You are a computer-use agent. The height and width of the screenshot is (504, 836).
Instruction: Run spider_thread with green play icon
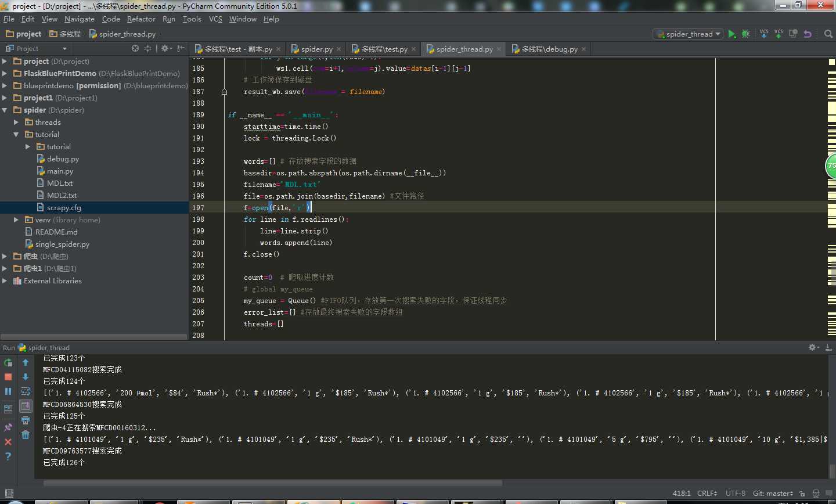click(x=732, y=34)
